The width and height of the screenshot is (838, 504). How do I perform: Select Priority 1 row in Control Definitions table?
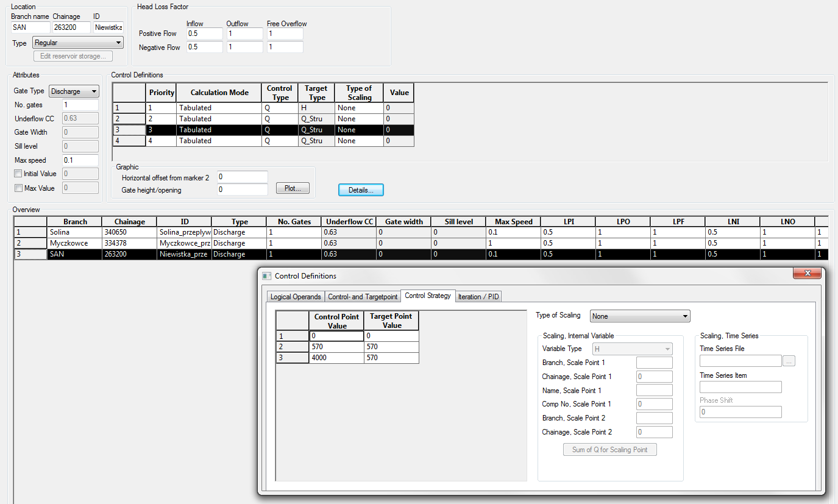pyautogui.click(x=263, y=108)
